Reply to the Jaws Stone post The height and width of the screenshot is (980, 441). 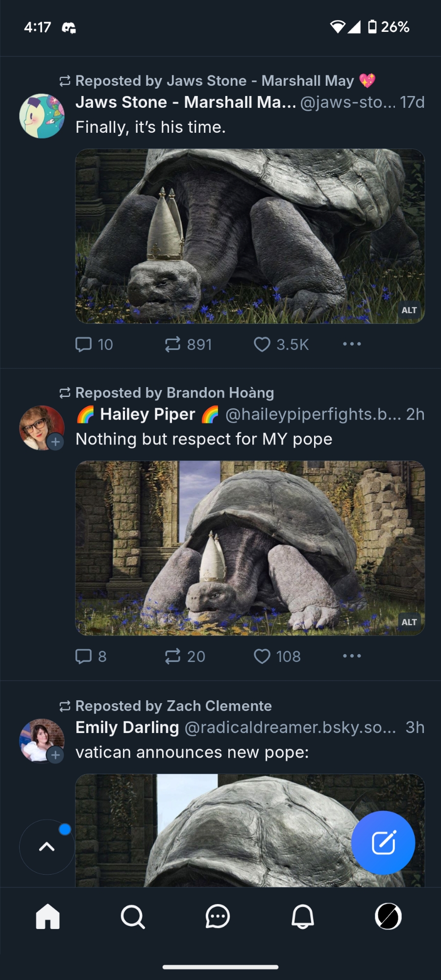click(x=84, y=344)
